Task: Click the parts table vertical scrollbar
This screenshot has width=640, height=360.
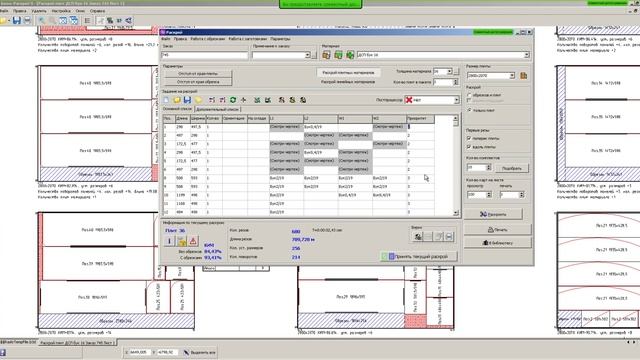Action: point(456,165)
